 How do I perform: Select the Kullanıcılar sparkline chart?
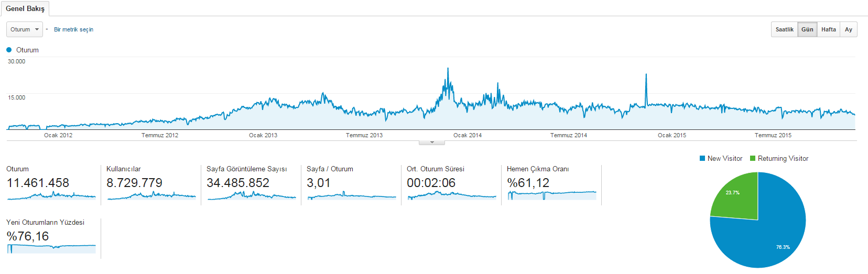(x=151, y=195)
